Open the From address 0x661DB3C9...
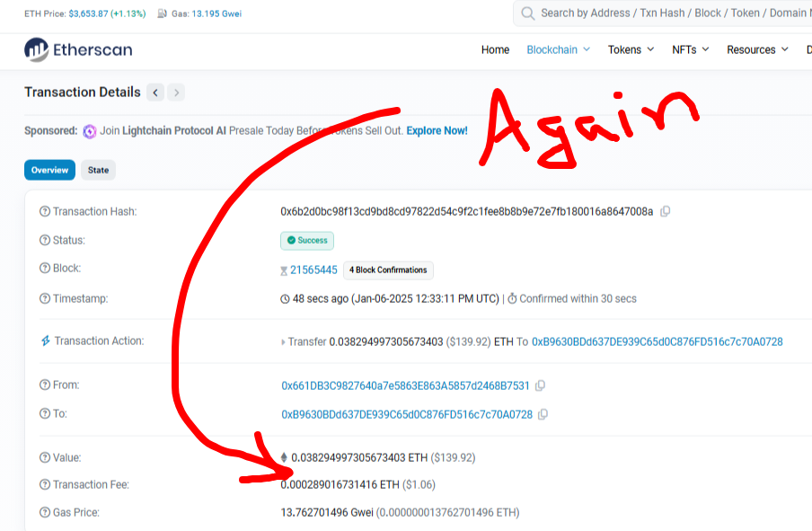 405,386
